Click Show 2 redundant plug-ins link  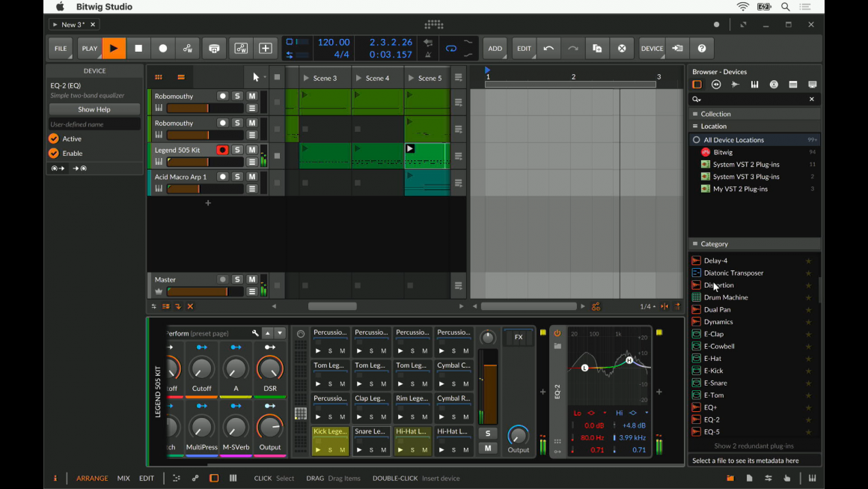(x=754, y=446)
